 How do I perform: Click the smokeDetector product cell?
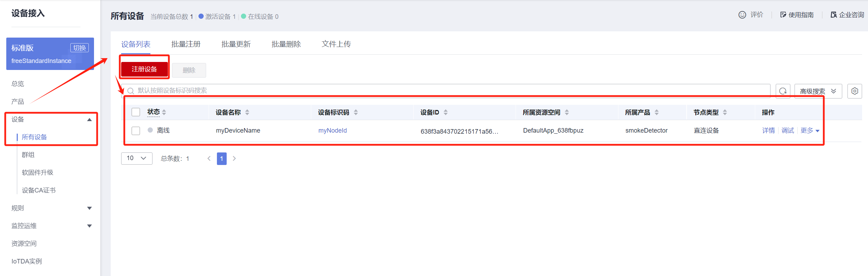click(647, 131)
